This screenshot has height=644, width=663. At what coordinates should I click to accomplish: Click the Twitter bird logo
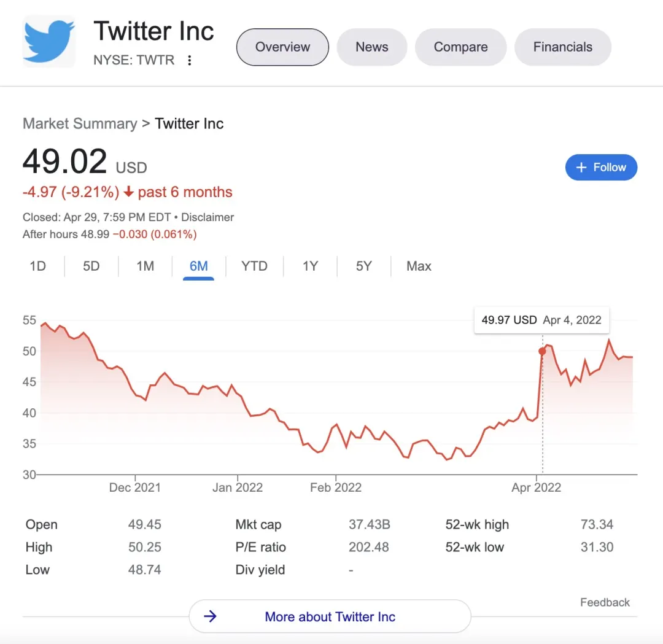49,41
